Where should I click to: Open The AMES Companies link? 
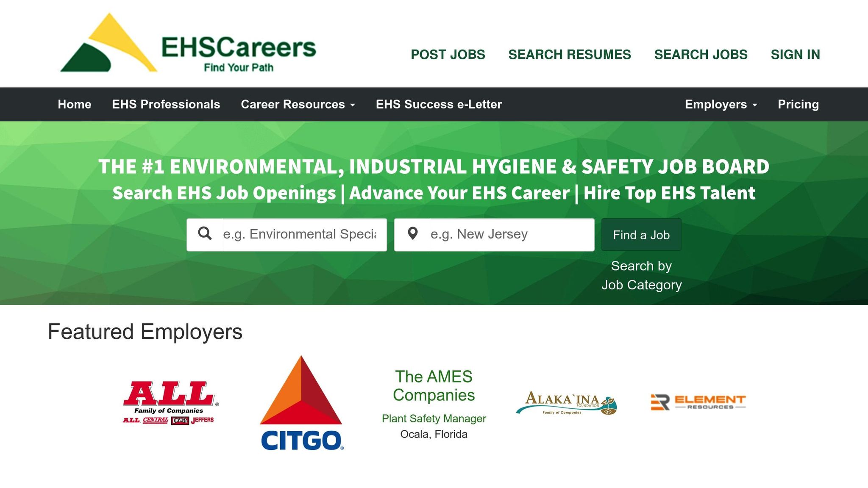tap(434, 386)
